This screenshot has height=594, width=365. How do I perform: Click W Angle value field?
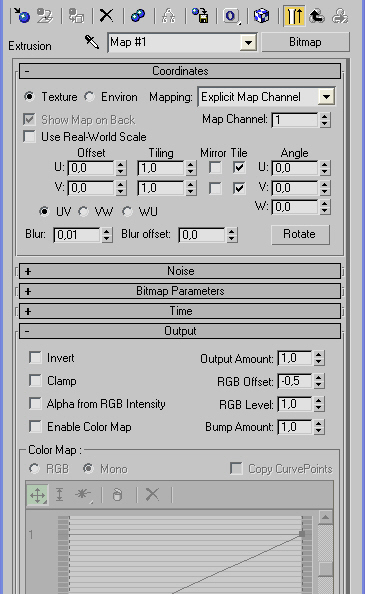[x=295, y=207]
